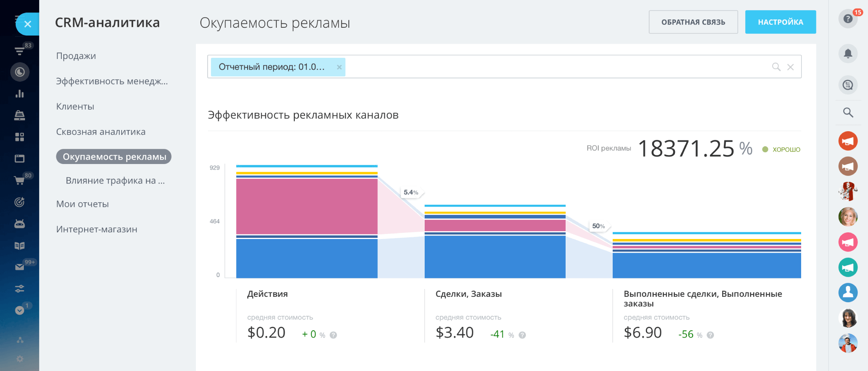The width and height of the screenshot is (868, 371).
Task: Click the ОБРАТНАЯ СВЯЗЬ button
Action: coord(693,22)
